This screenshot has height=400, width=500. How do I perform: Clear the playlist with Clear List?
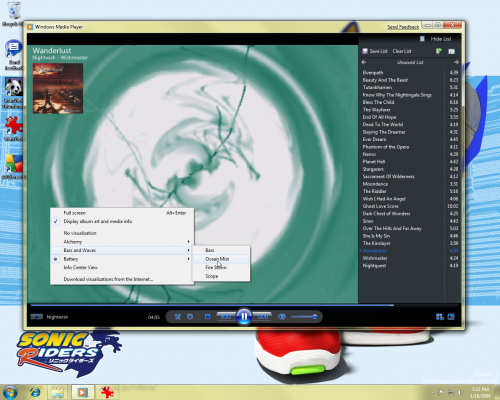(x=402, y=51)
